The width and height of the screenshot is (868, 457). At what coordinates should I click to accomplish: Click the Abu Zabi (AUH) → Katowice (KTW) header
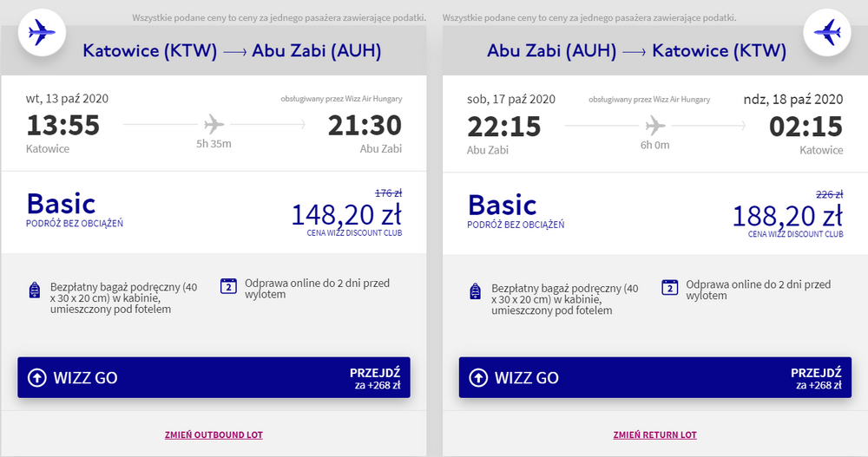(636, 51)
